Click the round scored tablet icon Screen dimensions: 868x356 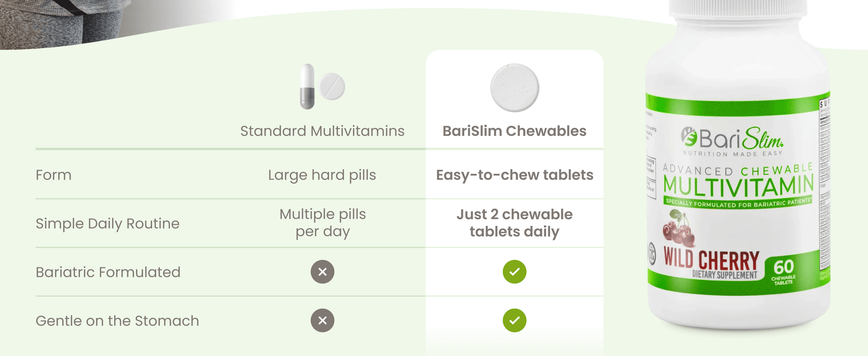click(x=332, y=86)
